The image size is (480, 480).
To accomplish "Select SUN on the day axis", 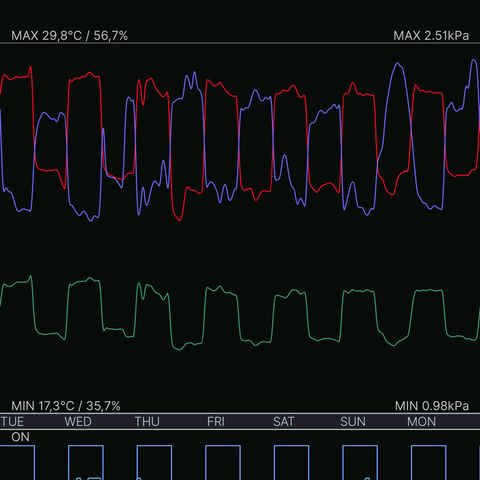I will tap(353, 422).
